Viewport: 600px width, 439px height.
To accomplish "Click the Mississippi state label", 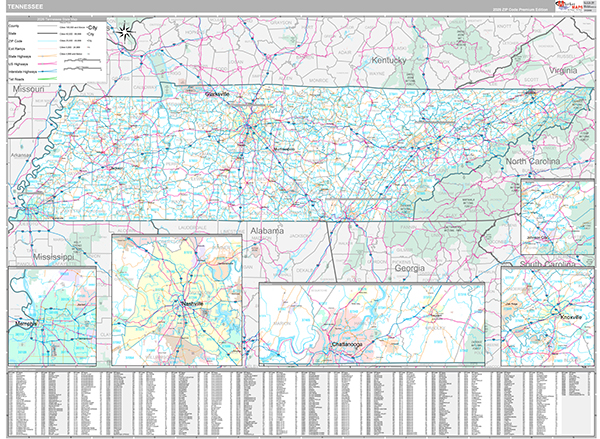I will (53, 257).
